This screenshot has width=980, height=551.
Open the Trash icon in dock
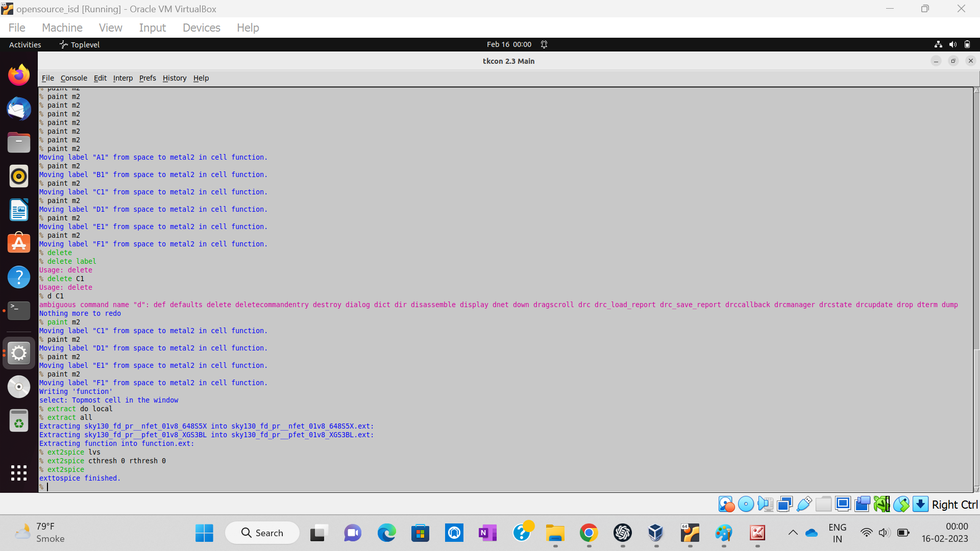pos(19,421)
